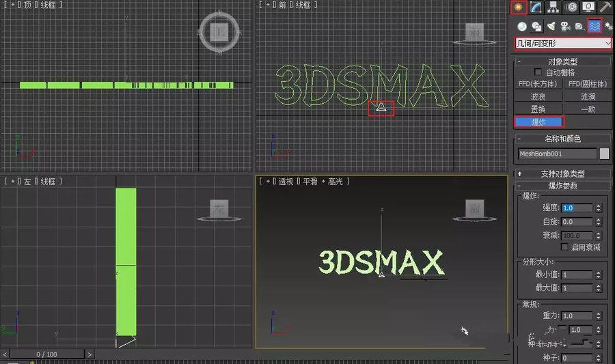Select the bomb gizmo in perspective viewport
The width and height of the screenshot is (615, 364).
[381, 275]
